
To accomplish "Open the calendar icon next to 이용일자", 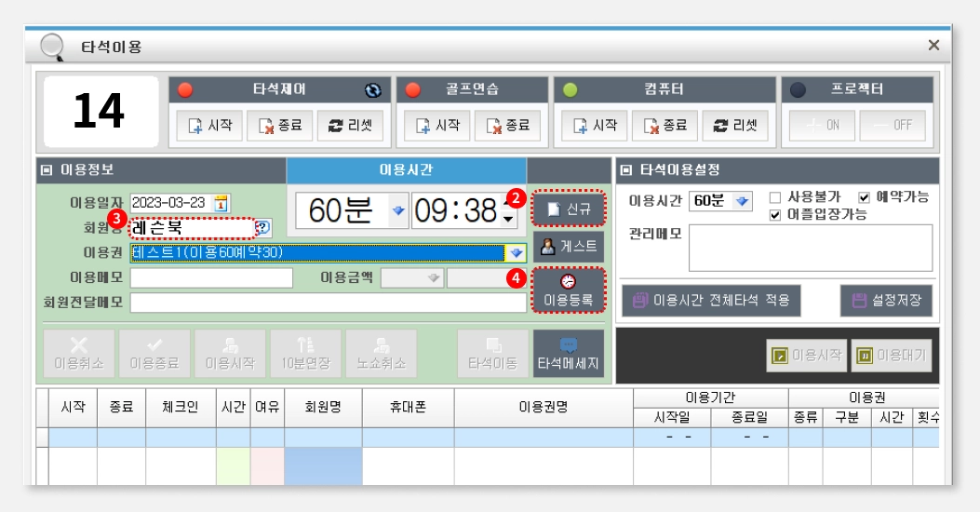I will (221, 203).
